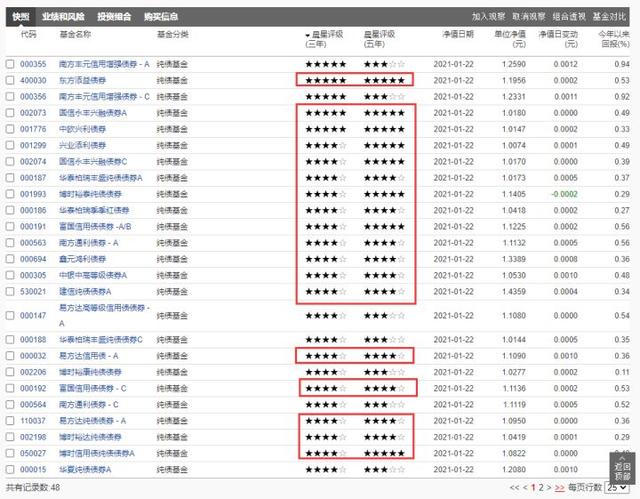Open fund code link 000355
Screen dimensions: 640x499
(x=33, y=64)
